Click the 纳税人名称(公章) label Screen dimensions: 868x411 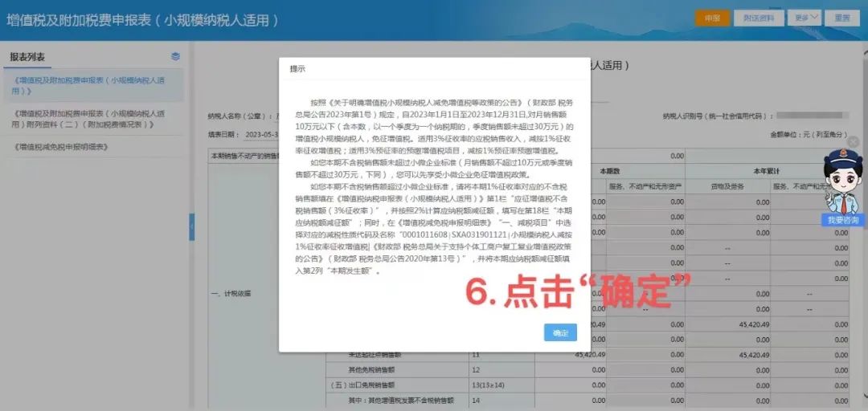[240, 116]
